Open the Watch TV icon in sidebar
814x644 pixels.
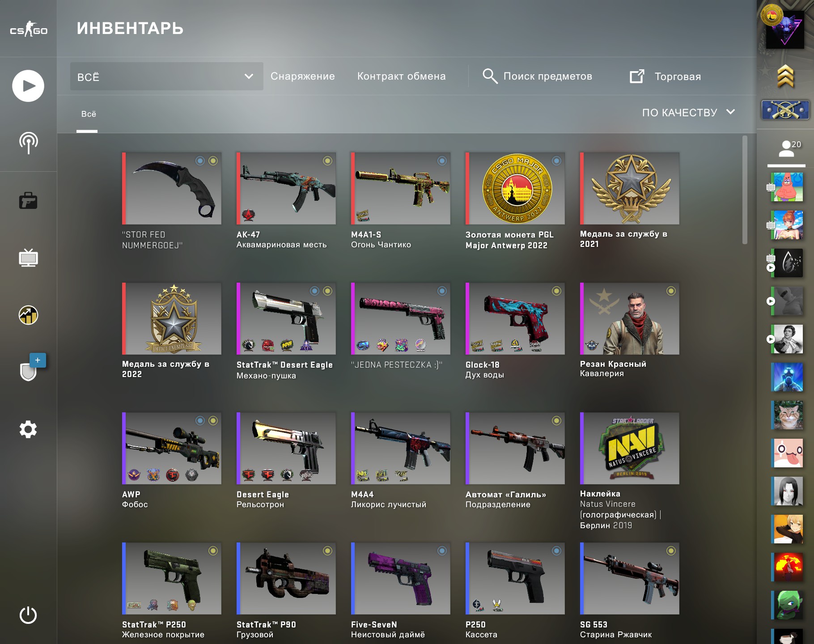coord(28,258)
